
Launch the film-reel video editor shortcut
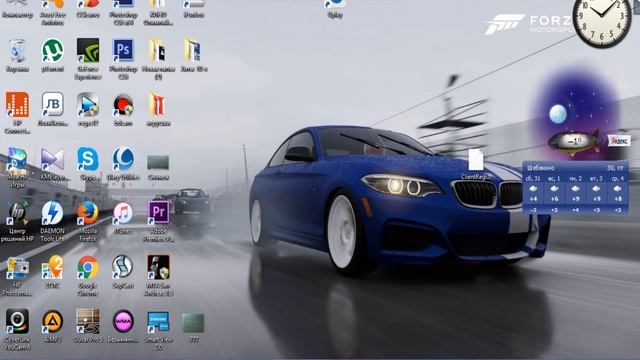coord(123,267)
